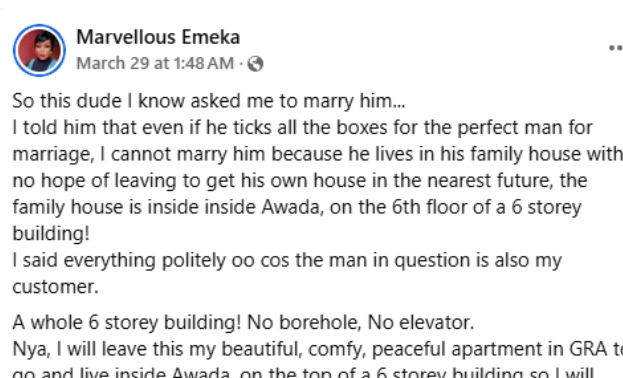Open the post options ellipsis menu

click(x=616, y=48)
